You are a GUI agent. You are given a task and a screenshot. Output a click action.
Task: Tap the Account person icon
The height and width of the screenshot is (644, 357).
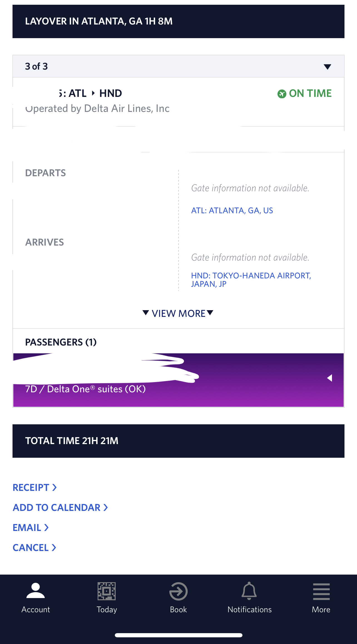point(36,590)
